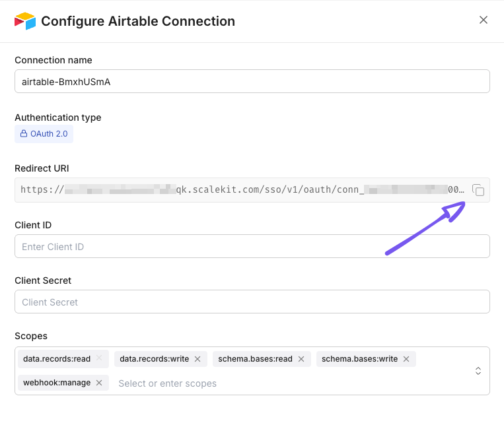Click the schema.bases:read scope chip label
Viewport: 504px width, 423px height.
[x=255, y=359]
